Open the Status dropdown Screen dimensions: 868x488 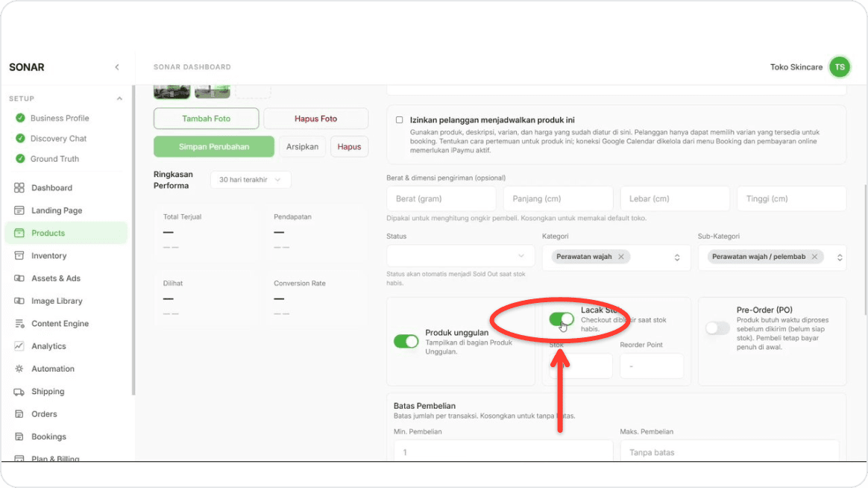click(460, 256)
